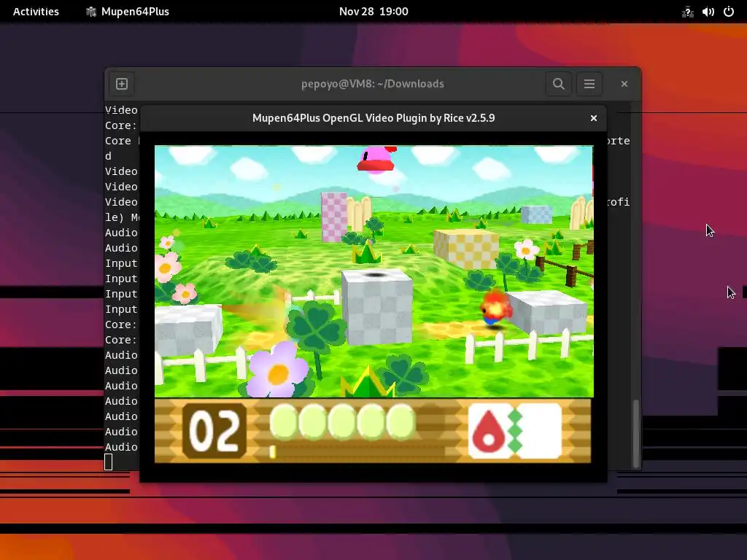Click the green health pips bar
Image resolution: width=747 pixels, height=560 pixels.
pyautogui.click(x=342, y=421)
